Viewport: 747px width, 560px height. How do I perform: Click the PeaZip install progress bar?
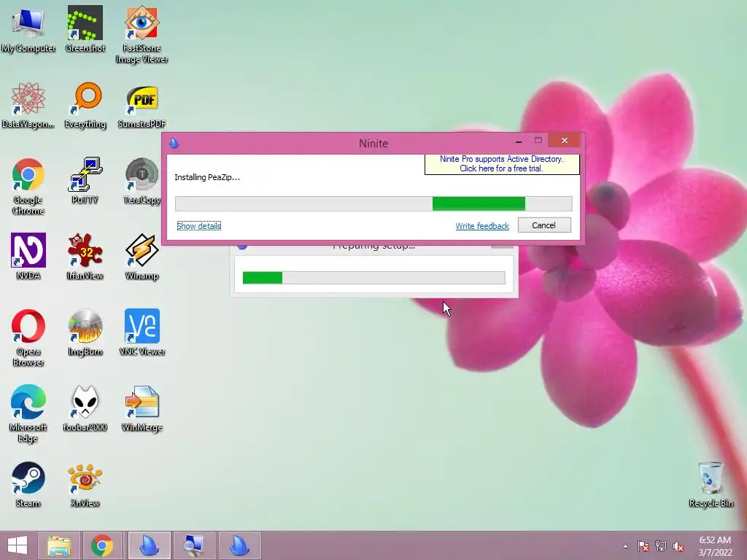click(x=373, y=204)
